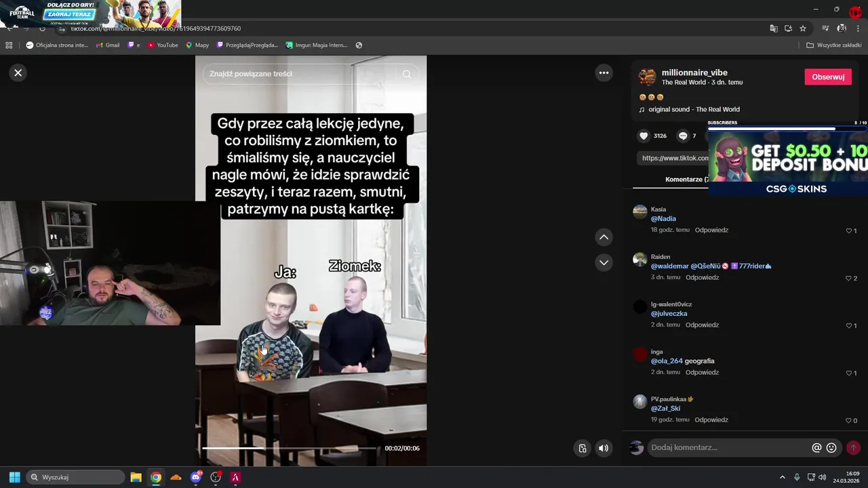Image resolution: width=868 pixels, height=488 pixels.
Task: Reply to Raiden's comment with Odpowiedz
Action: [x=702, y=277]
